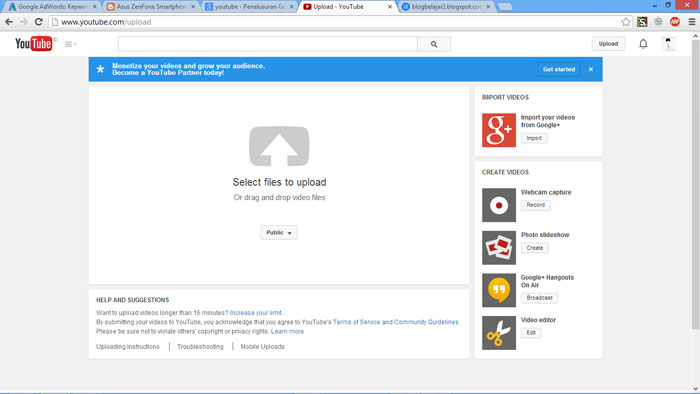The height and width of the screenshot is (394, 700).
Task: Click Import your videos from Google+ text
Action: point(548,121)
